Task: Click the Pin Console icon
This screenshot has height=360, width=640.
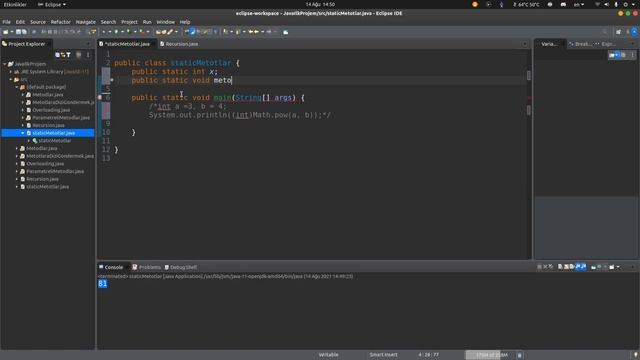Action: [x=593, y=267]
